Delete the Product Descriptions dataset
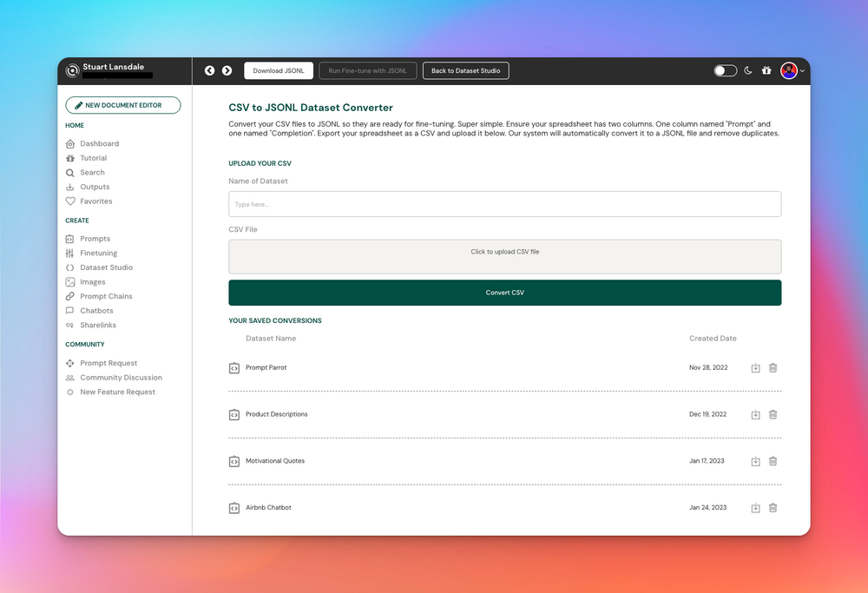The image size is (868, 593). [773, 414]
